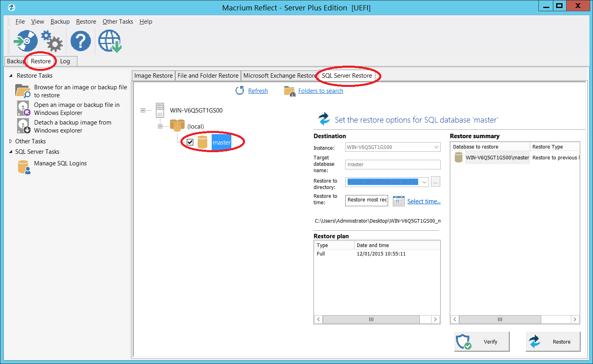This screenshot has width=593, height=364.
Task: Click the master database cylinder icon
Action: point(202,142)
